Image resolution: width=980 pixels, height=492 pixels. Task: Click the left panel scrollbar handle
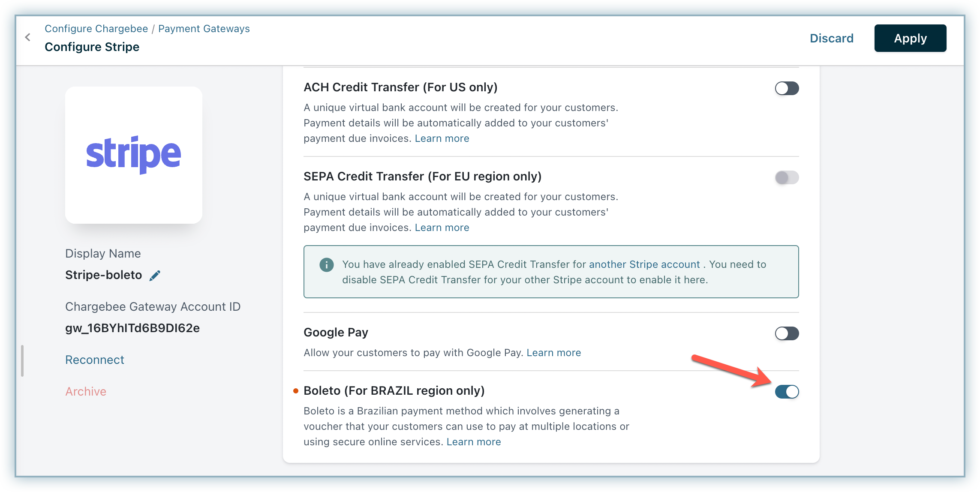[x=22, y=361]
